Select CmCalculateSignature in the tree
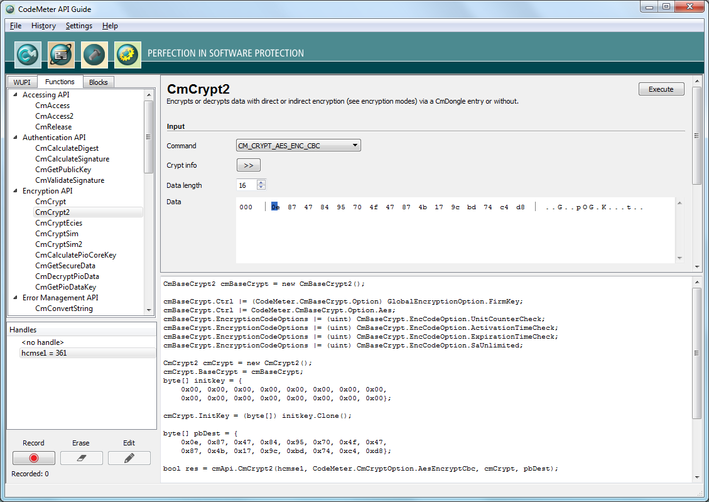 (x=72, y=159)
